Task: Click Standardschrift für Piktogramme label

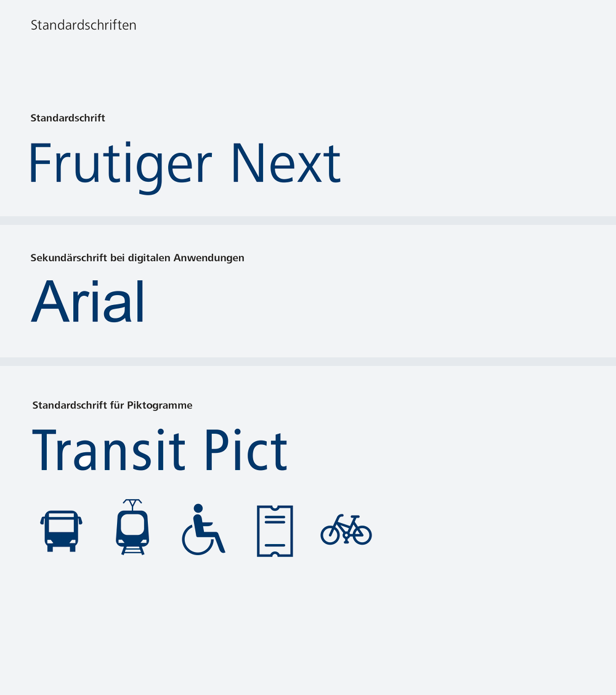Action: 112,405
